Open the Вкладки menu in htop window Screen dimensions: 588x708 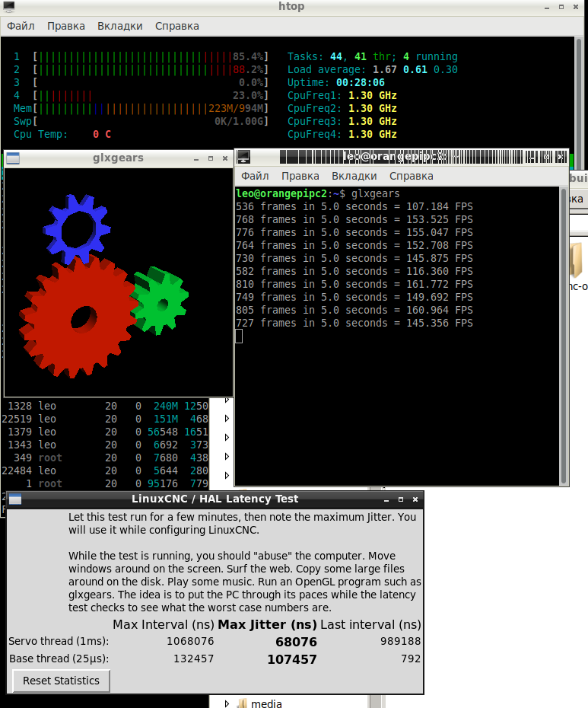pyautogui.click(x=120, y=26)
